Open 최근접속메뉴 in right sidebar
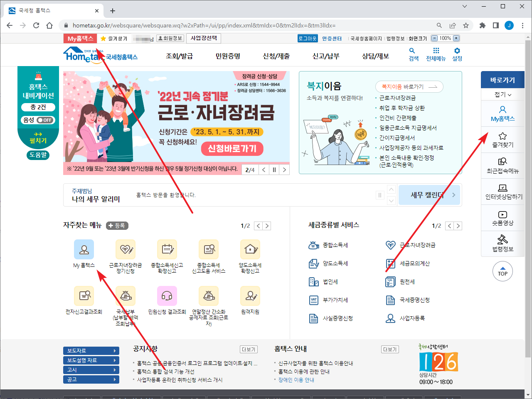The height and width of the screenshot is (399, 532). pyautogui.click(x=502, y=166)
